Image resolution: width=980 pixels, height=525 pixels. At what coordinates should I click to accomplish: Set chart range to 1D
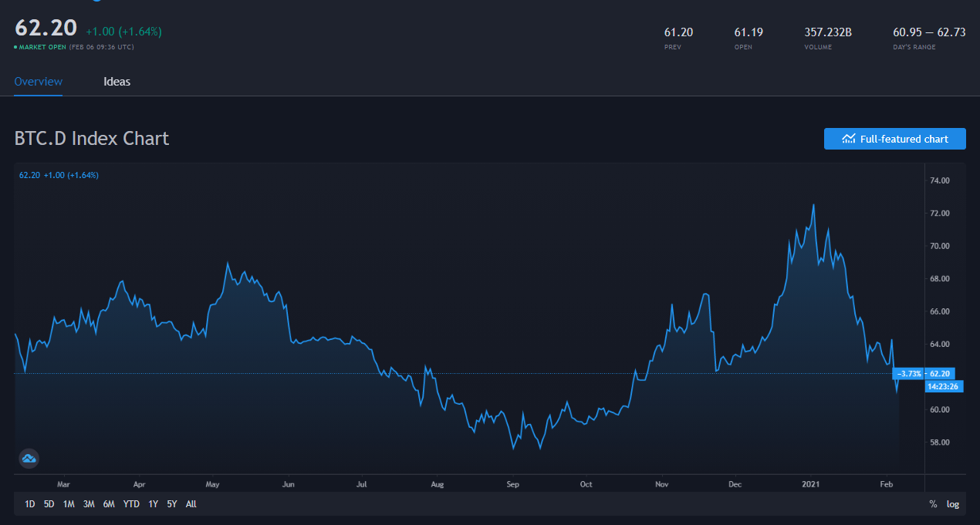[30, 504]
